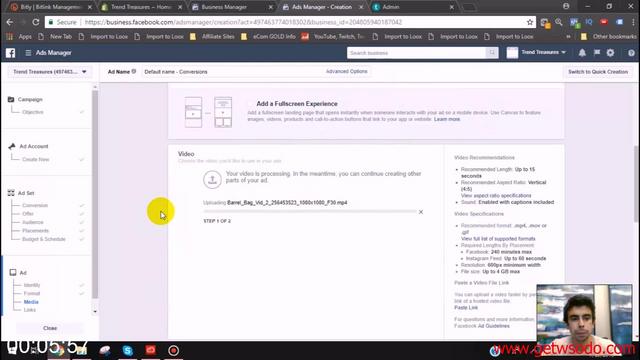The image size is (640, 360).
Task: Close the Business Manager tab
Action: click(270, 7)
